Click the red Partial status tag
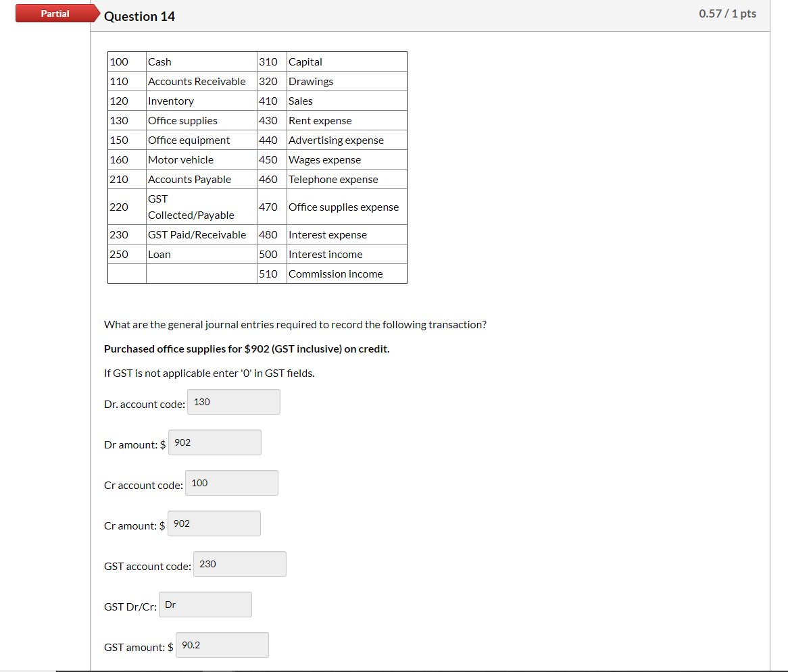This screenshot has width=788, height=672. (x=57, y=14)
